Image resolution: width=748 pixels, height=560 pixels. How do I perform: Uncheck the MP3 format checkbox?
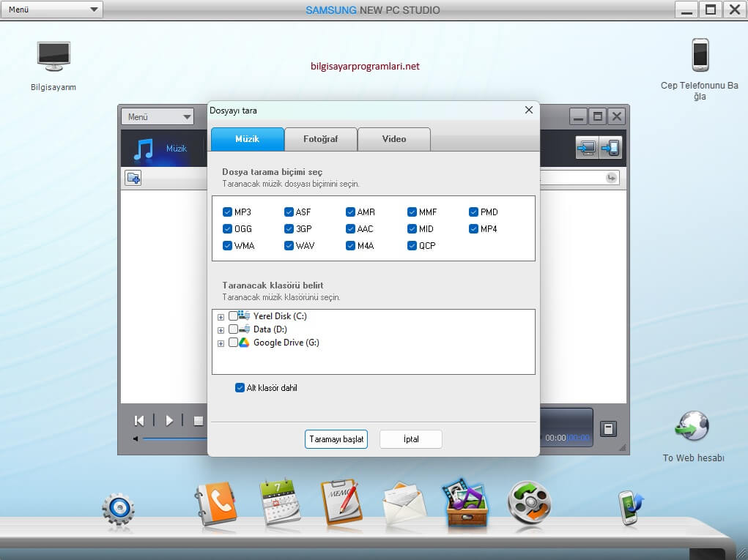pos(227,212)
